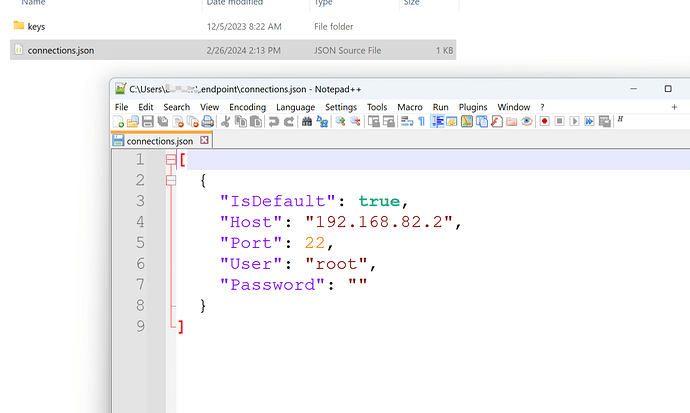Toggle the Document Map icon
Viewport: 690px width, 413px height.
click(467, 121)
